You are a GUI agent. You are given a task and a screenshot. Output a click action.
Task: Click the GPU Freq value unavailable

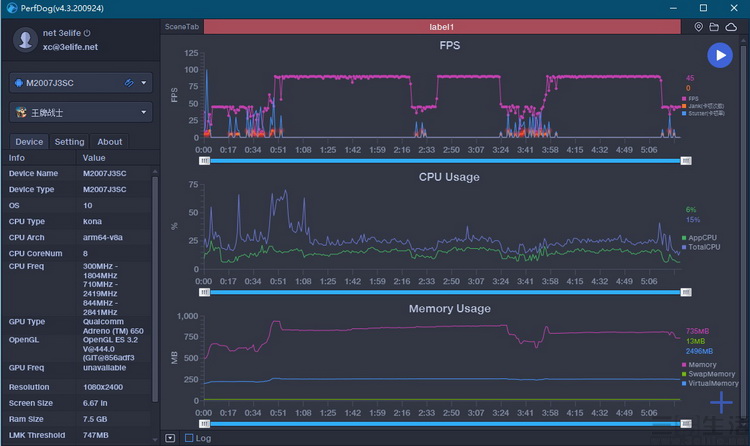pyautogui.click(x=105, y=368)
